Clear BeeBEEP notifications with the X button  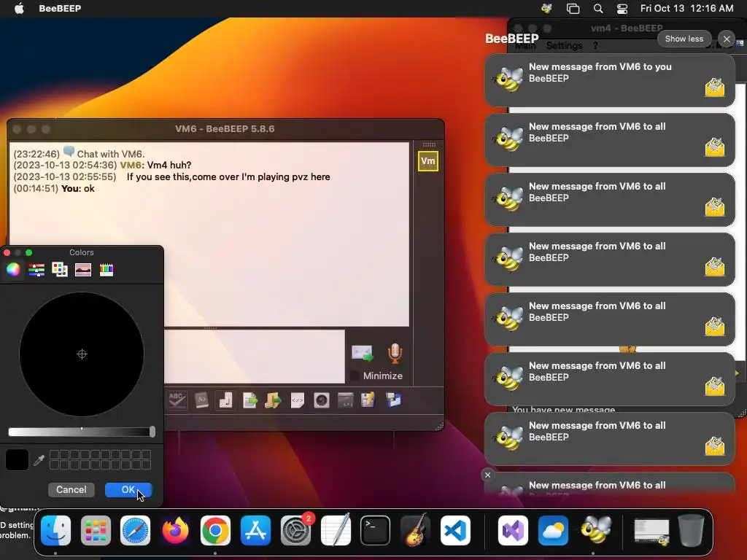[x=727, y=39]
